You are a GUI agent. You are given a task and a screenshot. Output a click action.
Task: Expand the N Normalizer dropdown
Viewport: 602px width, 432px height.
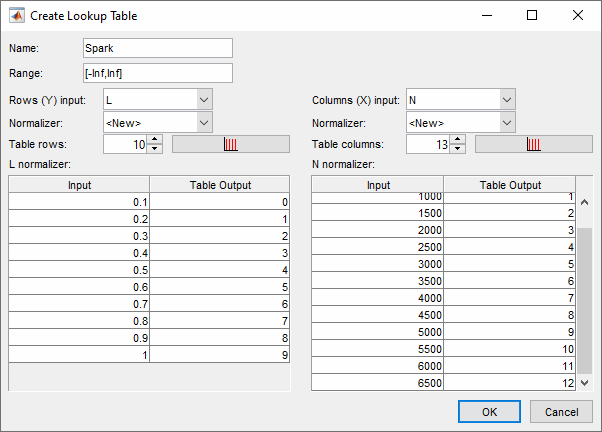(x=507, y=123)
